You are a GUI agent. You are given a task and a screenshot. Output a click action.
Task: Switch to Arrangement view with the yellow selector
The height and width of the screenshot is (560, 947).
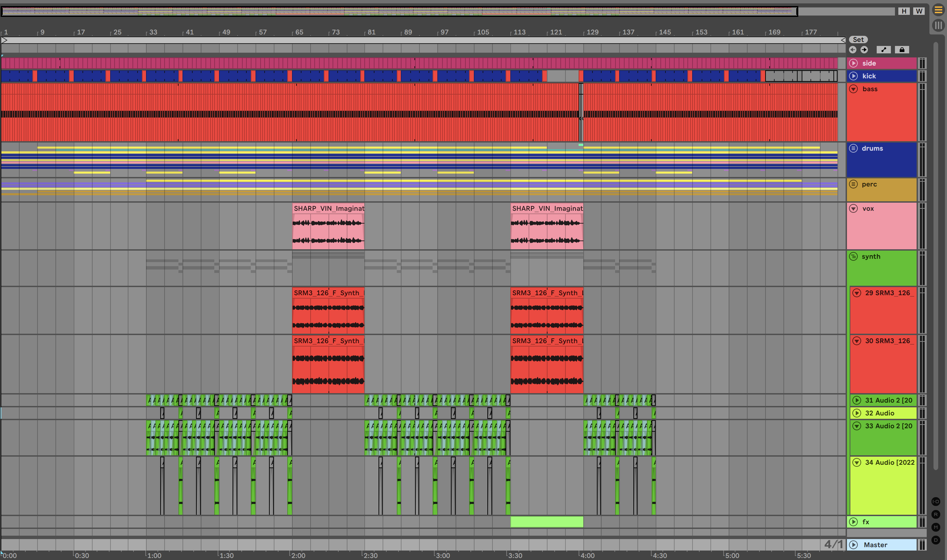[938, 10]
